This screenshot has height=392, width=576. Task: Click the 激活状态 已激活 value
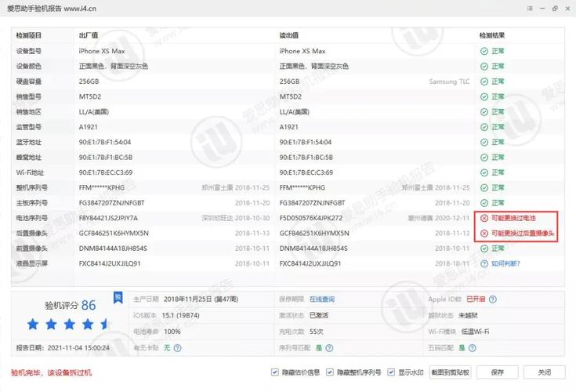(x=319, y=316)
